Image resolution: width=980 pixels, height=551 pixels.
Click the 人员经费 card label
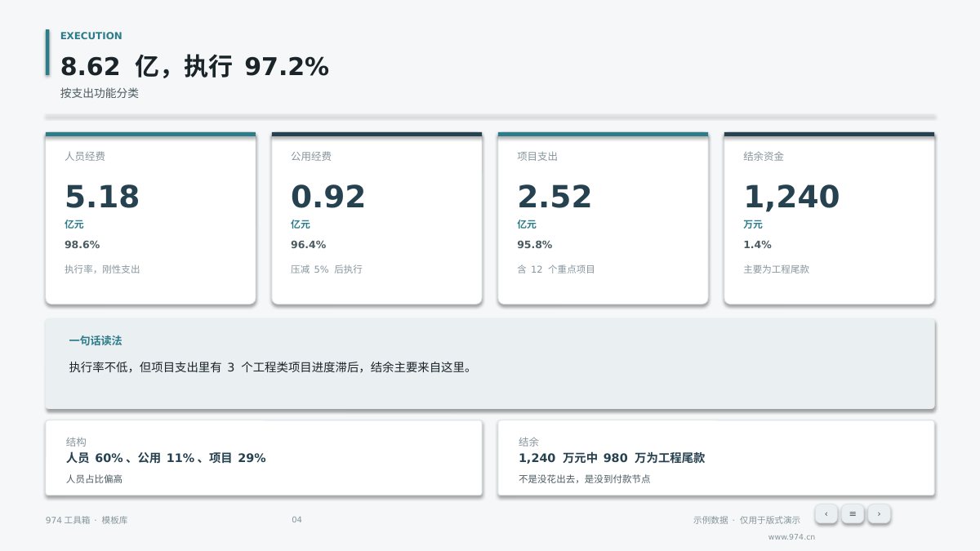pos(85,156)
